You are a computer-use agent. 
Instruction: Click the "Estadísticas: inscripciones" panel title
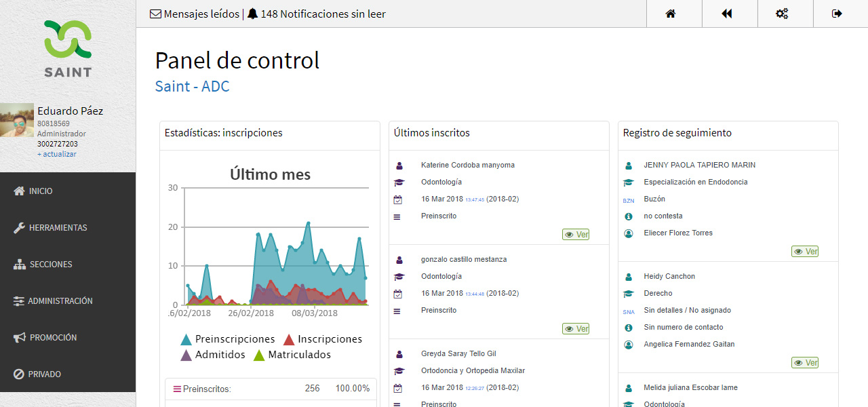pos(224,133)
